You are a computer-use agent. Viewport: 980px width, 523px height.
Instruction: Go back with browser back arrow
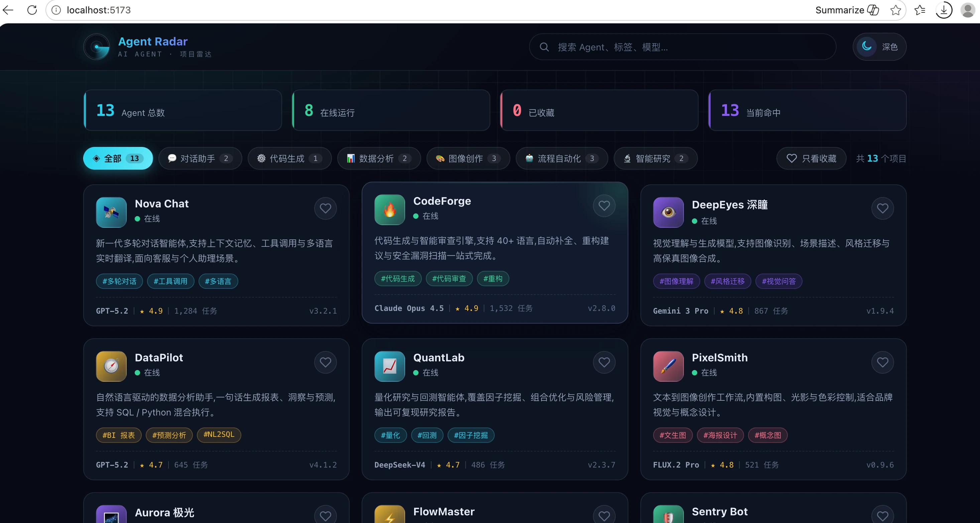(x=8, y=10)
